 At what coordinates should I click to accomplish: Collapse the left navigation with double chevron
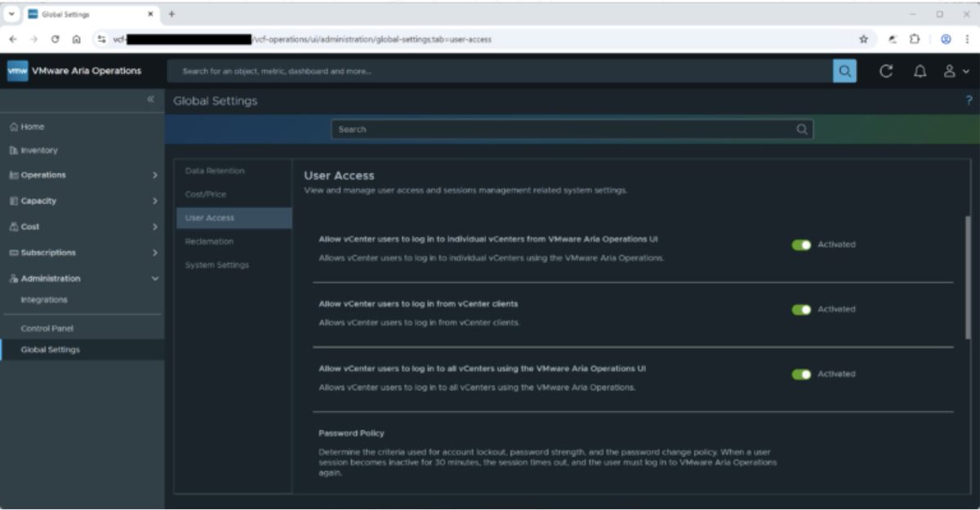tap(150, 99)
